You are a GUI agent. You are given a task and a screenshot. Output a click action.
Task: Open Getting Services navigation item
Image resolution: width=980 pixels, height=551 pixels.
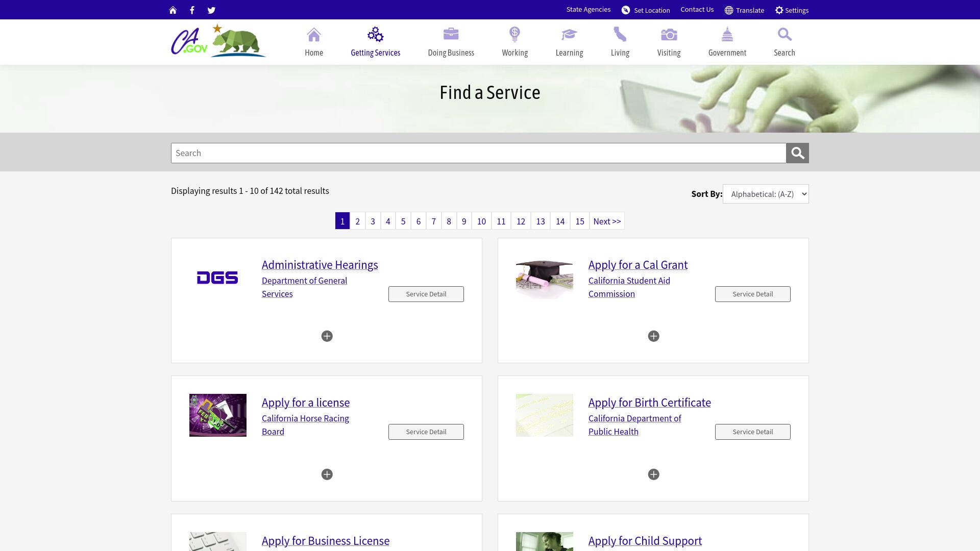click(376, 42)
